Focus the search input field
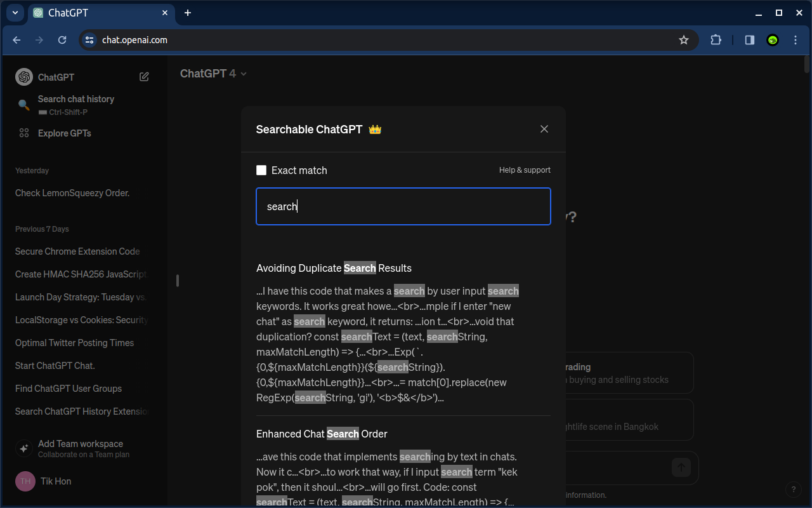 [x=403, y=206]
